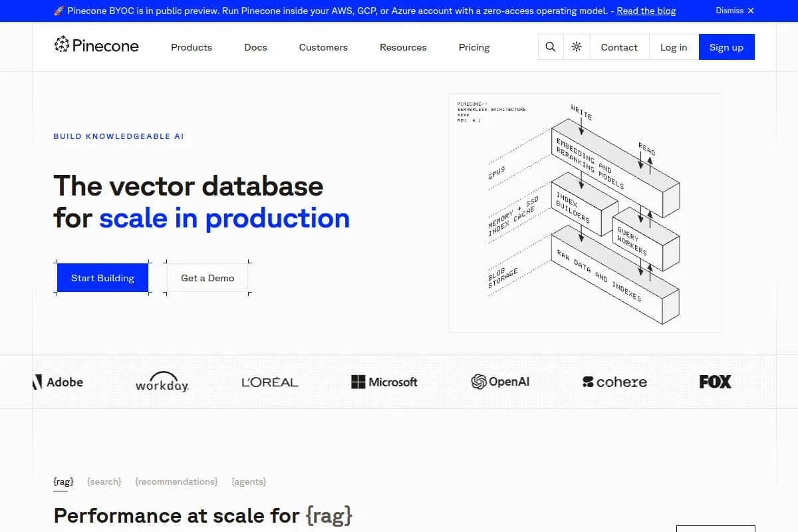This screenshot has height=532, width=798.
Task: Expand the Products navigation menu
Action: tap(192, 47)
